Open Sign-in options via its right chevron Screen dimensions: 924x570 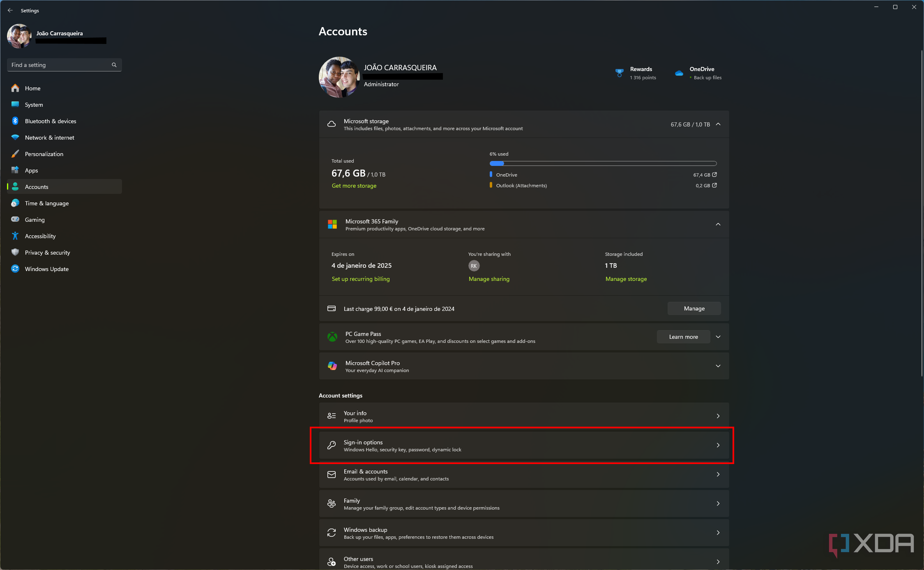tap(718, 445)
